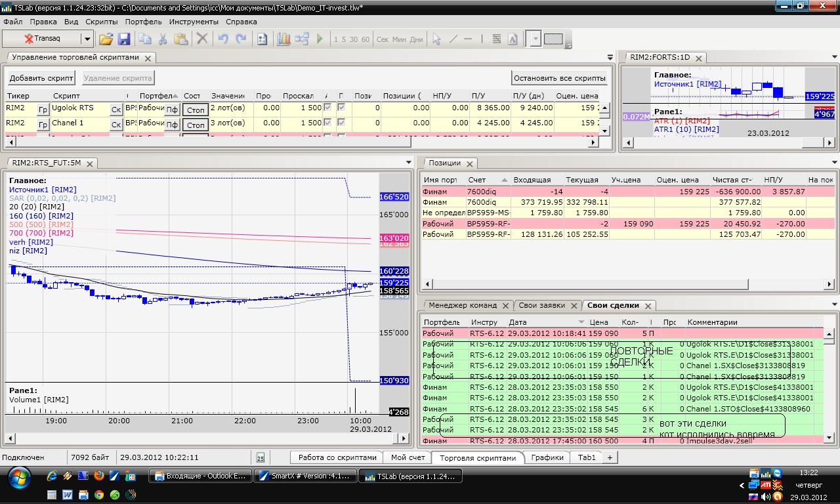840x504 pixels.
Task: Toggle second checkbox in Ugolok RTS row
Action: point(341,108)
